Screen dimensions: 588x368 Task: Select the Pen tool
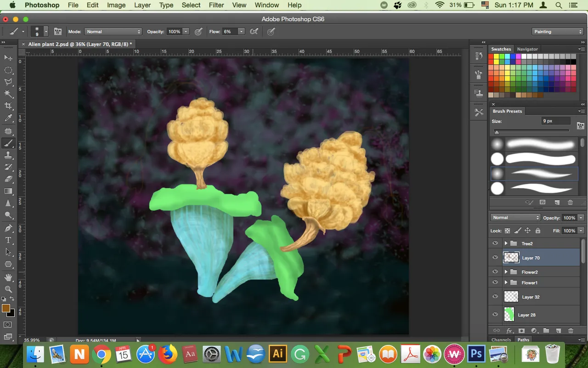point(8,228)
